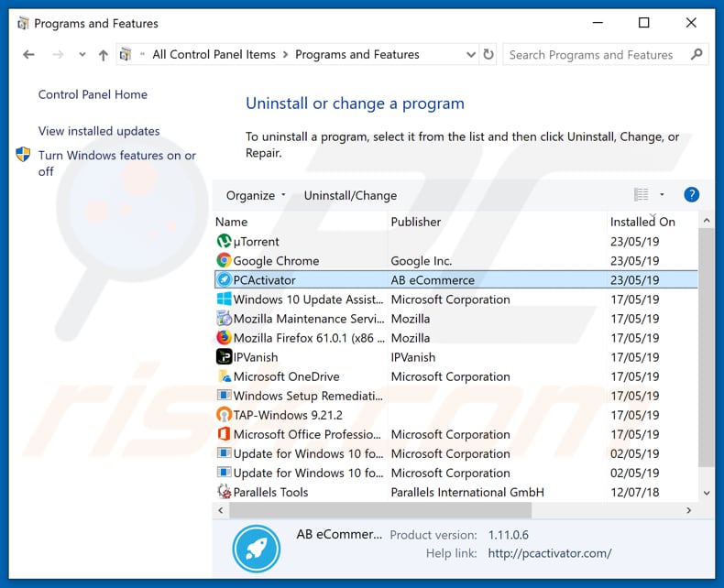Click the vertical scrollbar down arrow
724x588 pixels.
point(707,493)
